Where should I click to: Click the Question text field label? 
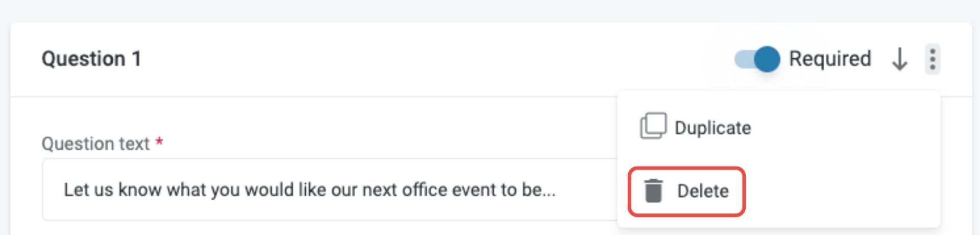click(x=95, y=144)
